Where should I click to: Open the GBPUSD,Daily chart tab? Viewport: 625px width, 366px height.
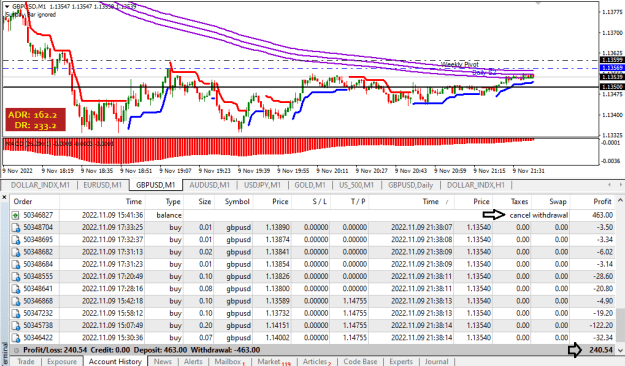coord(411,185)
